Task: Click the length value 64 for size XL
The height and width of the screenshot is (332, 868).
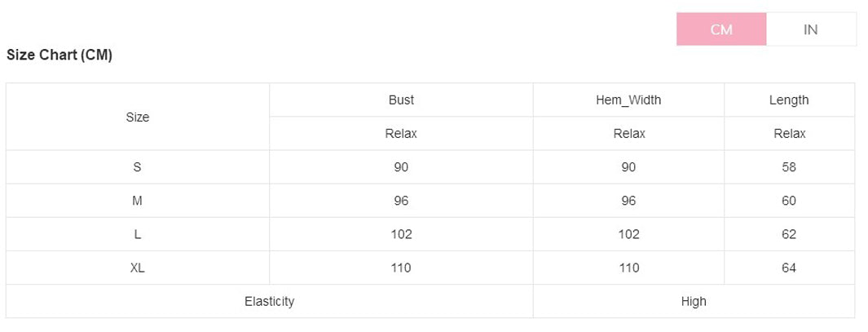Action: coord(789,268)
